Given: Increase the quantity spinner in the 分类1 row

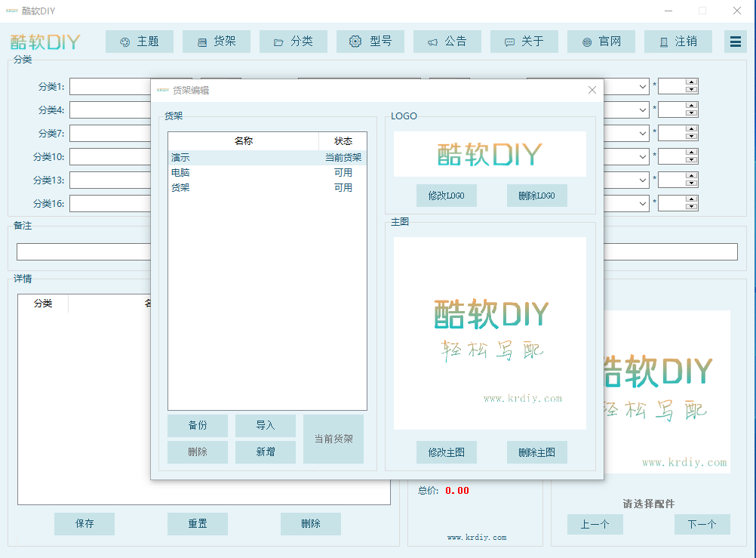Looking at the screenshot, I should 691,82.
